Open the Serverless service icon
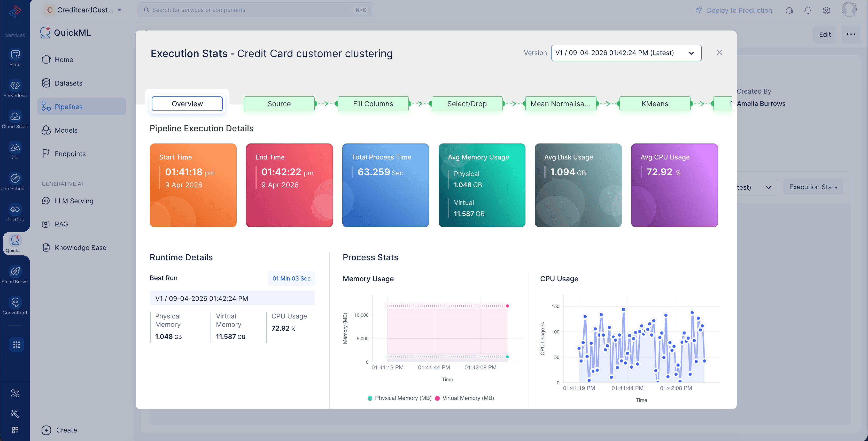This screenshot has width=868, height=441. coord(15,89)
